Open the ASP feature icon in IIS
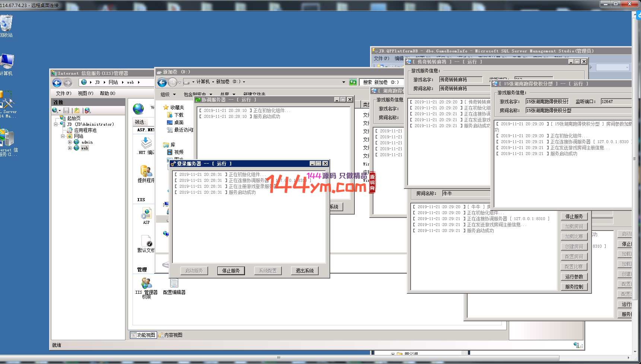641x364 pixels. pos(146,215)
